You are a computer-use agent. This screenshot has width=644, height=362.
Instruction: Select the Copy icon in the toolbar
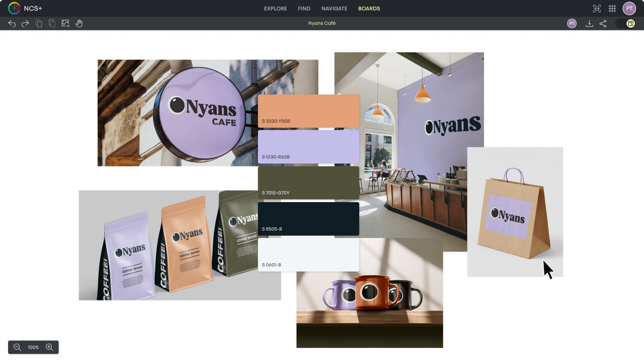[x=39, y=23]
